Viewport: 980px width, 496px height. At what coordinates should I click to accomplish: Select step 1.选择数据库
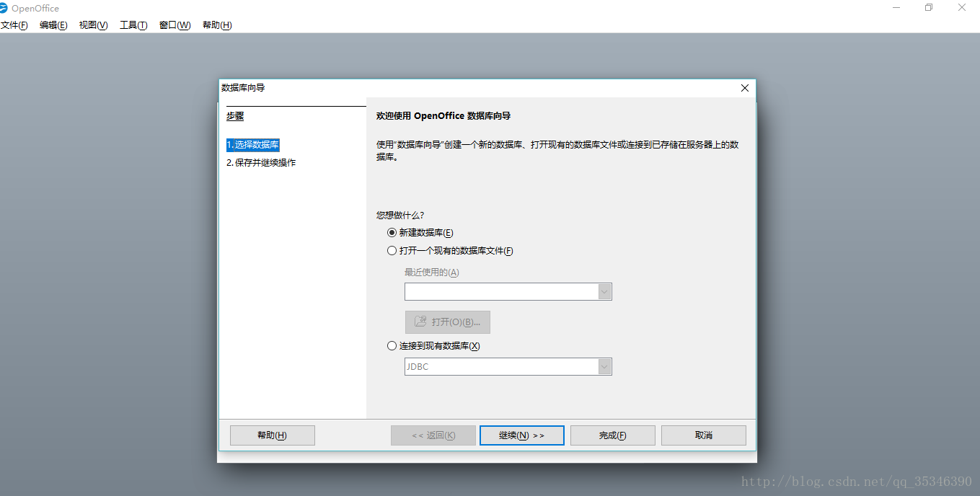tap(252, 145)
